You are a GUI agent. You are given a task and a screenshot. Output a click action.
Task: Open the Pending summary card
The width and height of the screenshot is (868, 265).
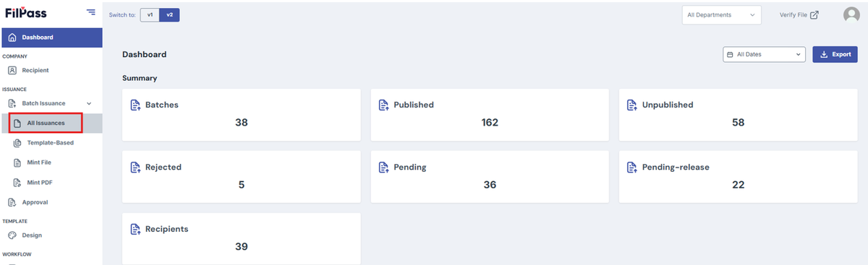click(x=490, y=177)
